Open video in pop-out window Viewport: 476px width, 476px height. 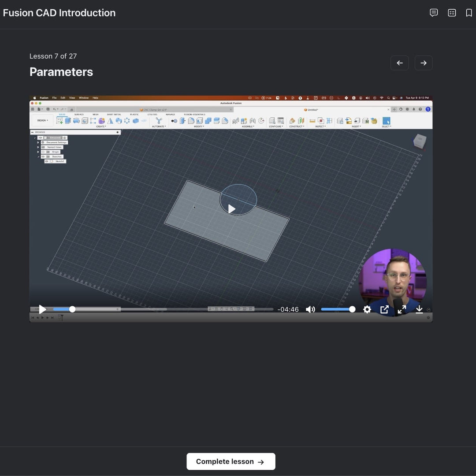(x=384, y=309)
